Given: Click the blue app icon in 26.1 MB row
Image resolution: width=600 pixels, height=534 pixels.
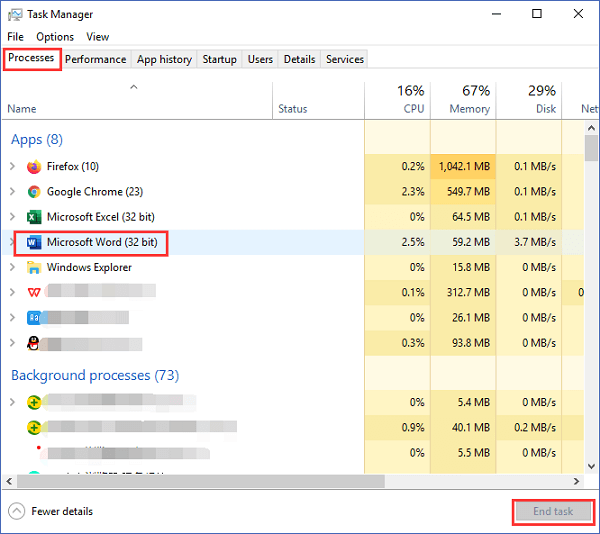Looking at the screenshot, I should [x=34, y=318].
